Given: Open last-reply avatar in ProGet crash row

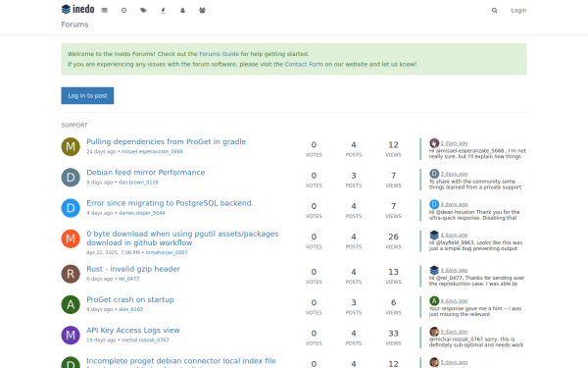Looking at the screenshot, I should tap(434, 301).
